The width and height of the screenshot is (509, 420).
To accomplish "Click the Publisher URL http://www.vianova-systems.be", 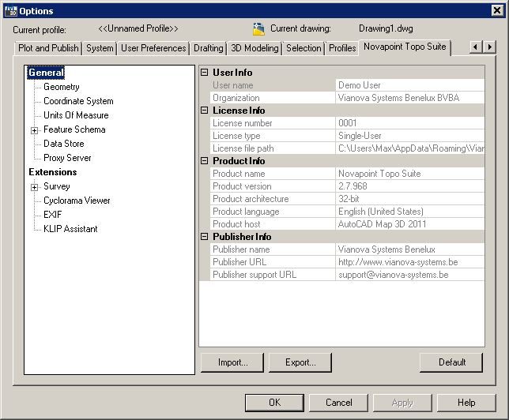I will (x=410, y=262).
